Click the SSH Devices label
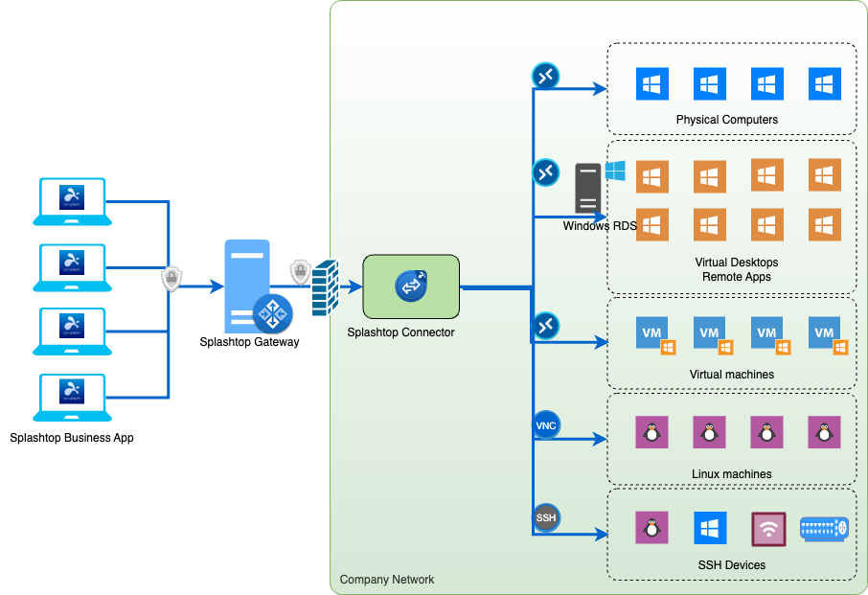This screenshot has width=868, height=595. point(732,565)
